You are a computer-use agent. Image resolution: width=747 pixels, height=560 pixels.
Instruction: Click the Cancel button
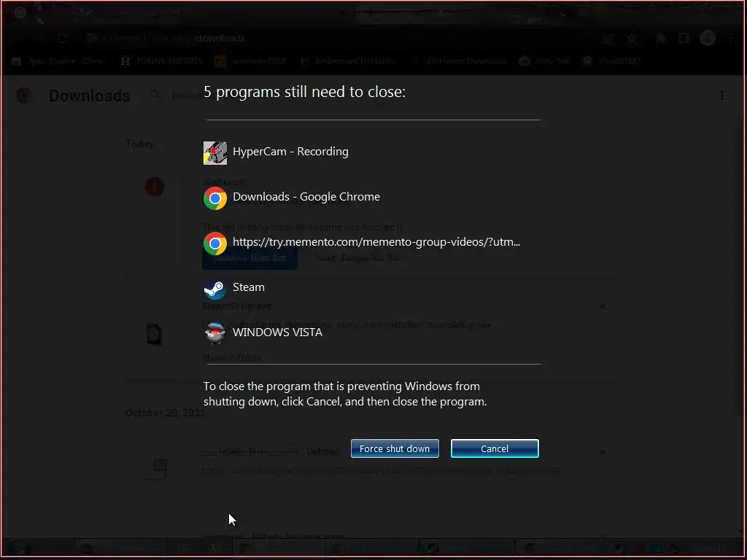pyautogui.click(x=495, y=448)
